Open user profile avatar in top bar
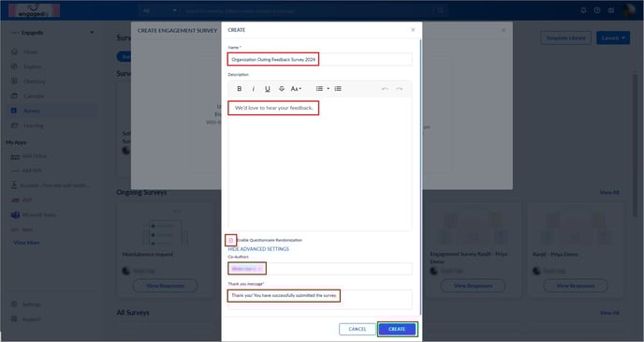 (629, 10)
